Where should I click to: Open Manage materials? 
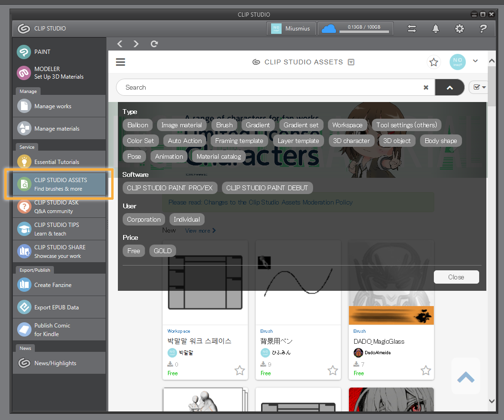[59, 128]
